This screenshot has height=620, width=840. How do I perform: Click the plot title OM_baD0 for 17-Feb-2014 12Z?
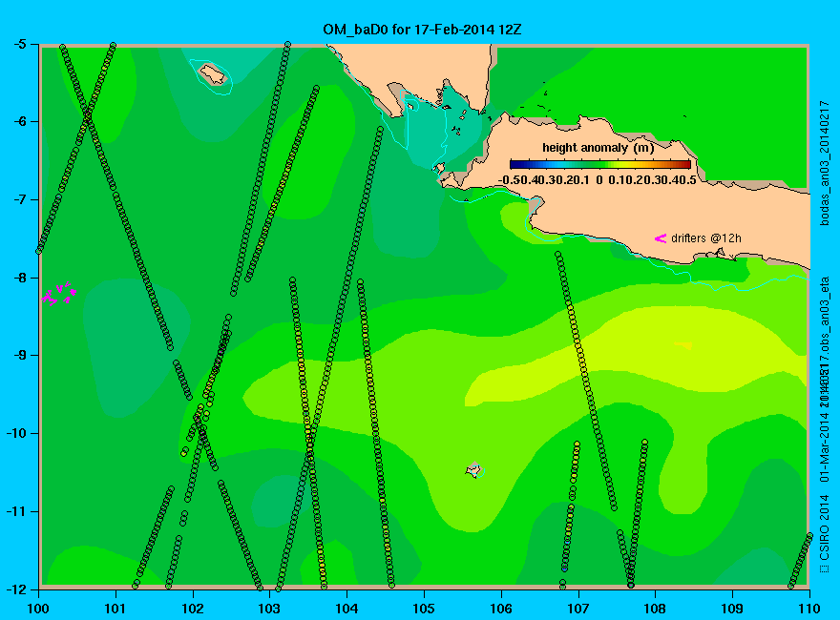click(x=422, y=30)
